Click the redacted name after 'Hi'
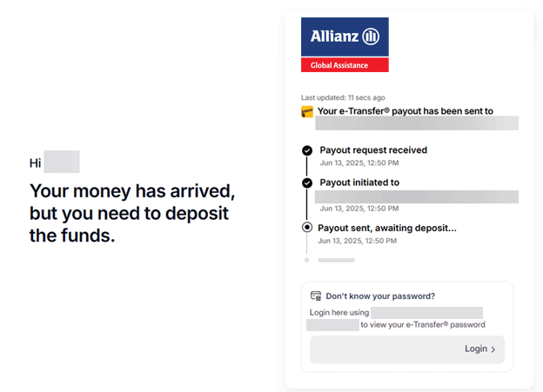 click(62, 162)
